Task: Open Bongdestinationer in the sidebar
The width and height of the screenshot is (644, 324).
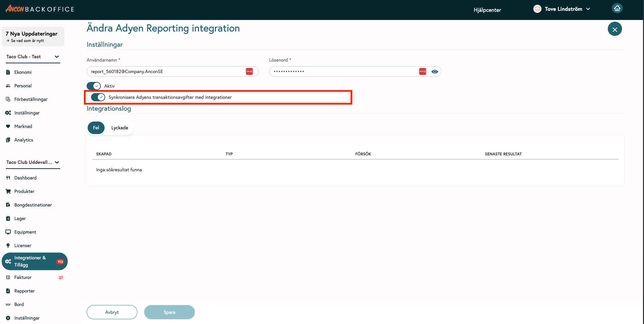Action: point(33,205)
